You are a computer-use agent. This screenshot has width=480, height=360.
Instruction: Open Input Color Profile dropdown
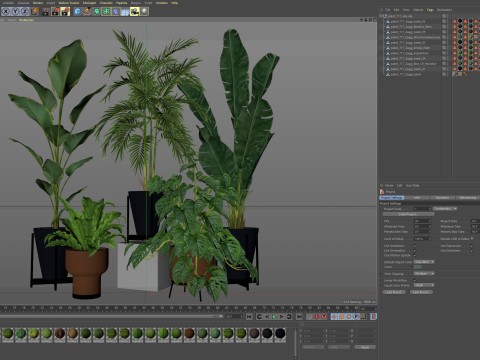point(424,285)
